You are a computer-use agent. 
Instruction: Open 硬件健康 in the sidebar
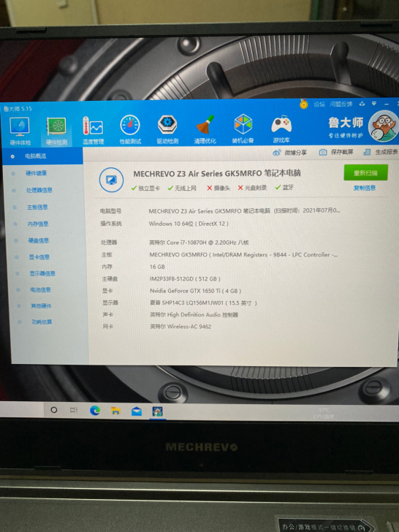click(x=37, y=173)
